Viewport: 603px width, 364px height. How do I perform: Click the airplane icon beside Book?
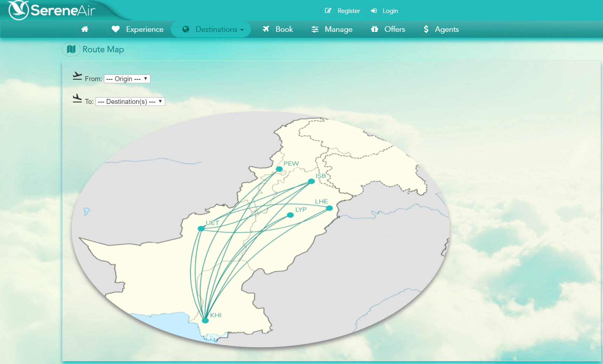point(266,29)
